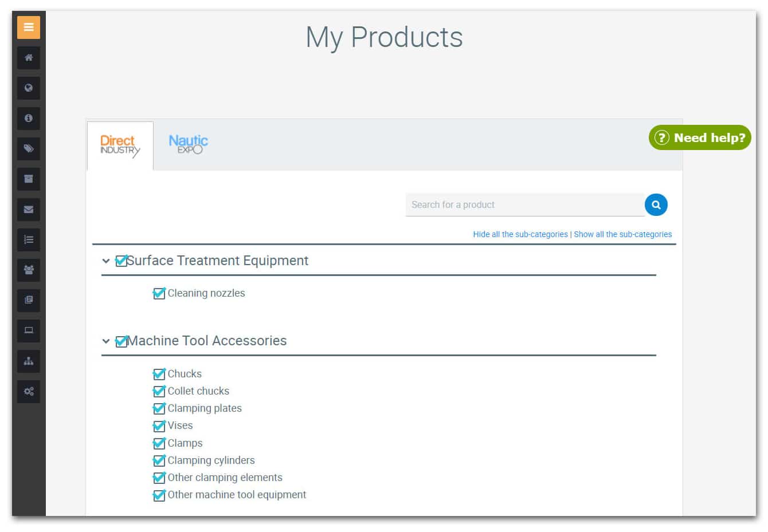Click Hide all the sub-categories link
Screen dimensions: 768x532
520,234
